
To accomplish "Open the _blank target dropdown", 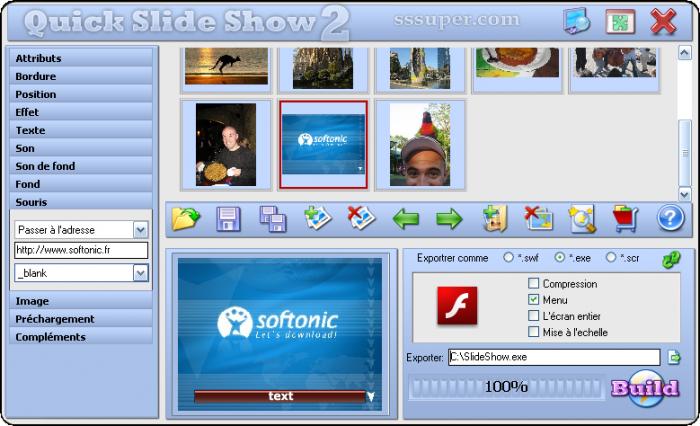I will pyautogui.click(x=140, y=273).
